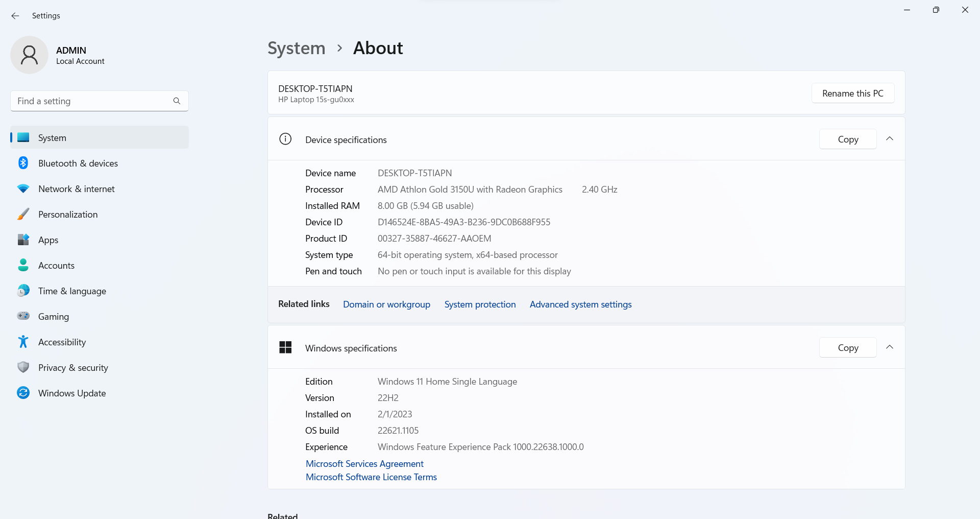Copy the Device specifications

pos(848,139)
